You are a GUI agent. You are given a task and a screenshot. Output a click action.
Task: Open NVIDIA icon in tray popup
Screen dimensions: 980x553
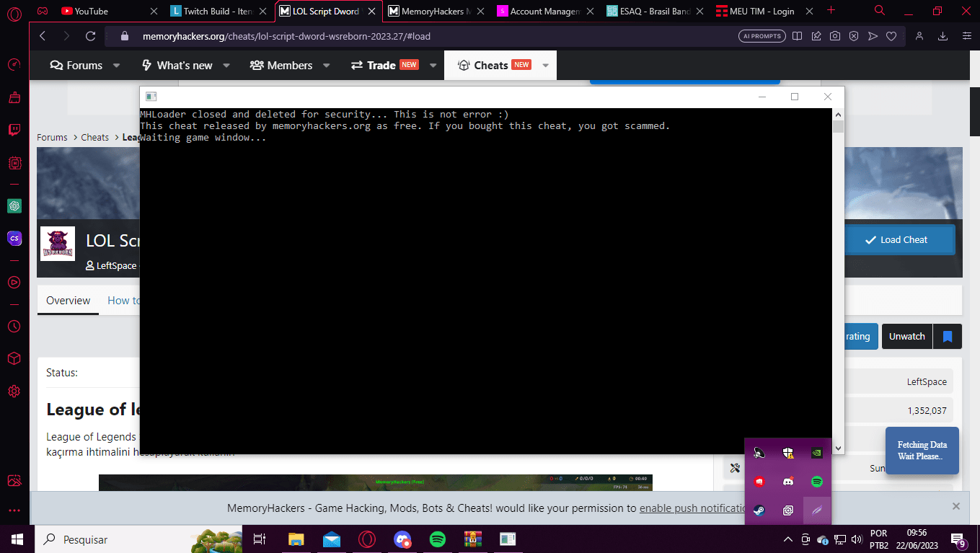coord(817,453)
